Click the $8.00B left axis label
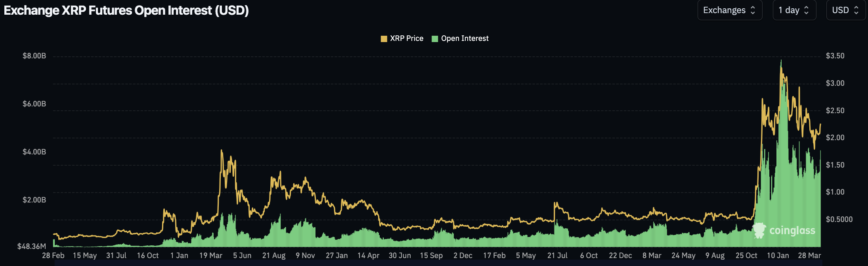 point(34,56)
